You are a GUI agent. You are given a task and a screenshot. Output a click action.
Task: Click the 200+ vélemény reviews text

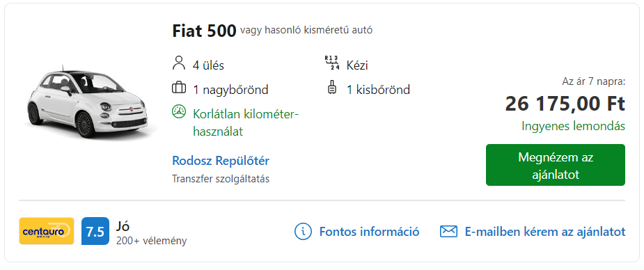point(152,241)
